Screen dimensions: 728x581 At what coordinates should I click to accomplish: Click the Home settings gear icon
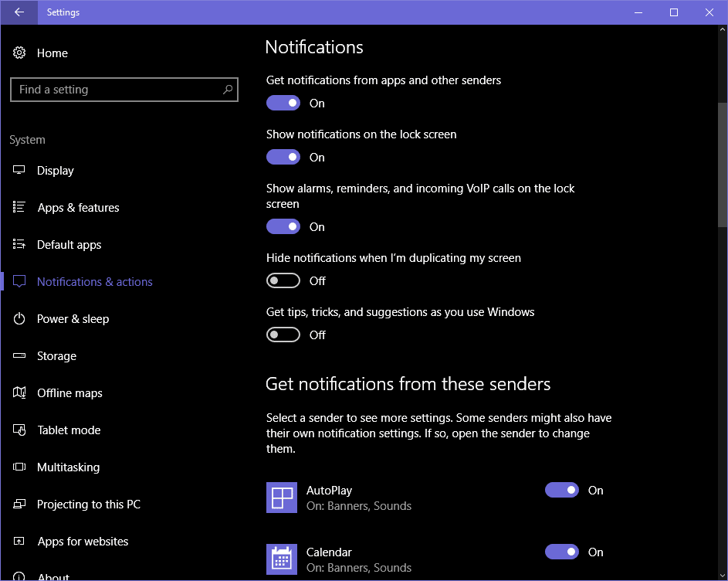tap(19, 53)
